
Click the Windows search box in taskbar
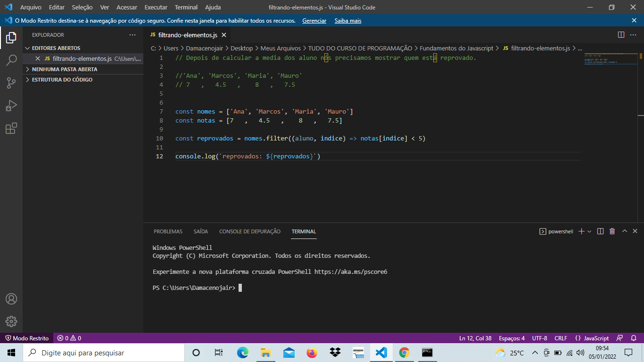[103, 353]
